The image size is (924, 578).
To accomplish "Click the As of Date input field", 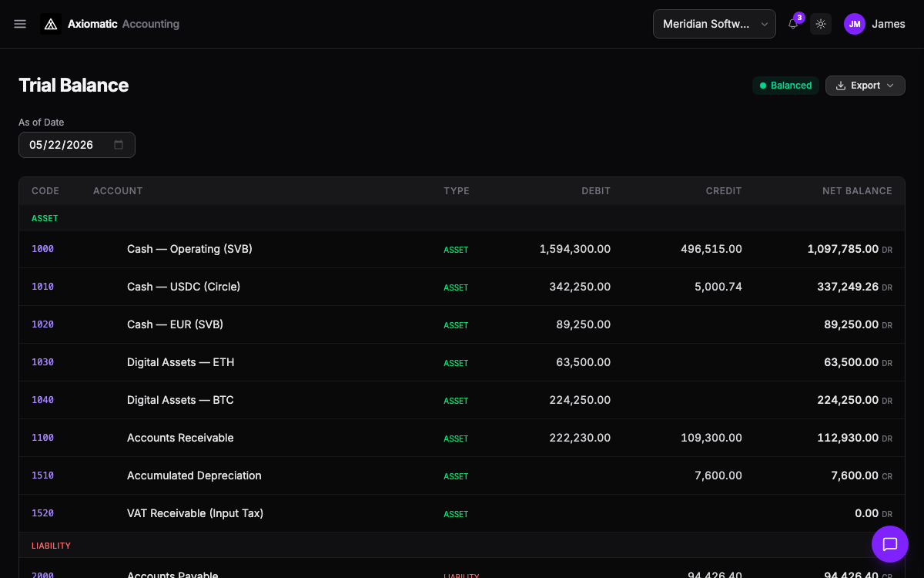I will point(77,145).
